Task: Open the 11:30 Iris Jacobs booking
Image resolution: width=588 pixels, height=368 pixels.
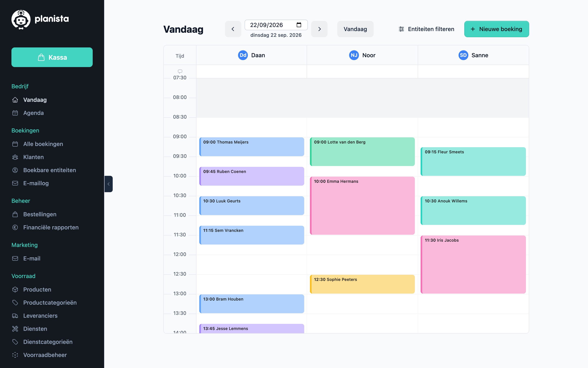Action: [x=473, y=265]
